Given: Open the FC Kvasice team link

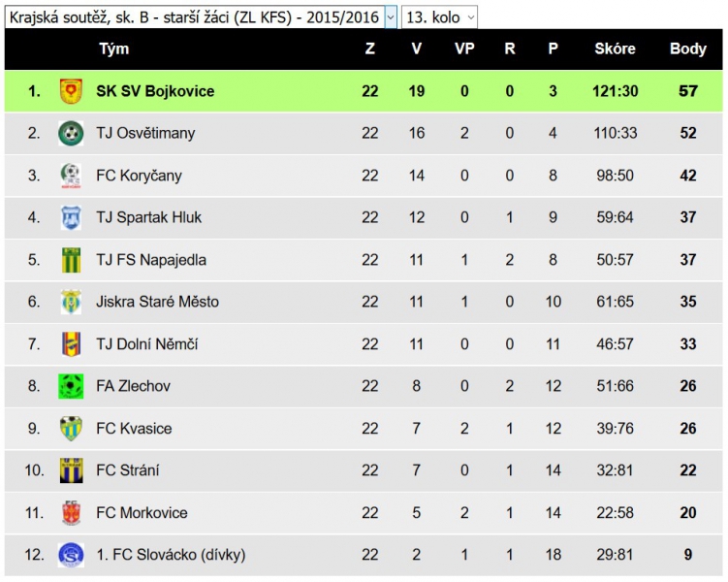Looking at the screenshot, I should point(134,429).
